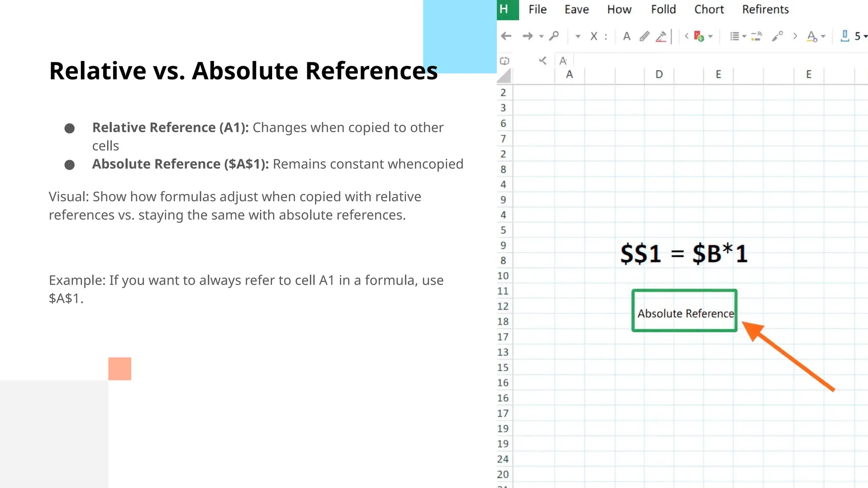Click the bulleted list icon
This screenshot has width=868, height=488.
pyautogui.click(x=734, y=36)
